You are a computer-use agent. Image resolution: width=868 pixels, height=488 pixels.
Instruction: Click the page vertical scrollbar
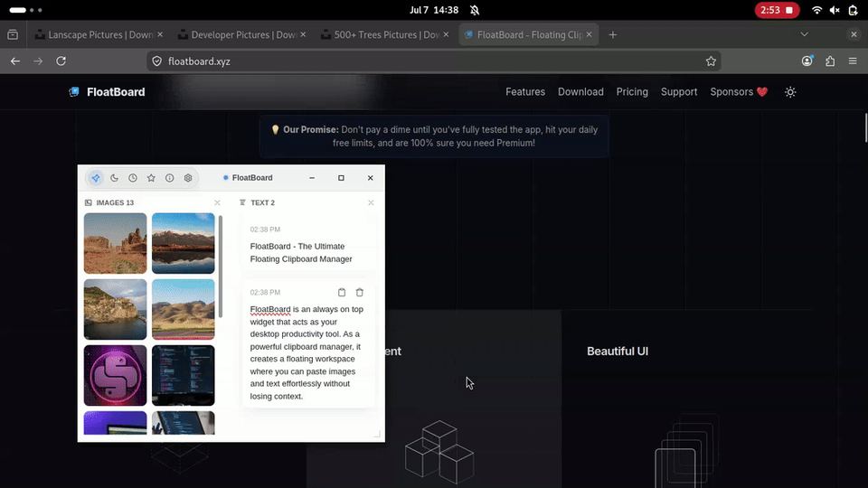point(866,127)
